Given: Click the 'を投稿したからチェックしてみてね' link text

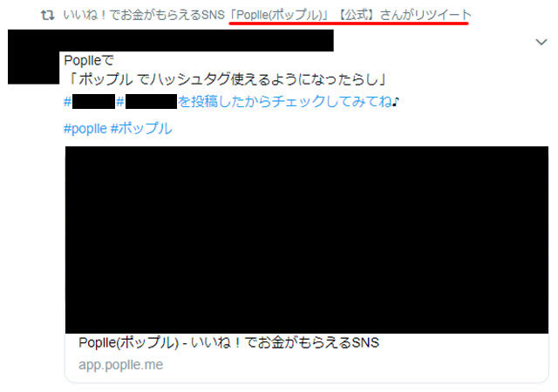Looking at the screenshot, I should pos(285,102).
